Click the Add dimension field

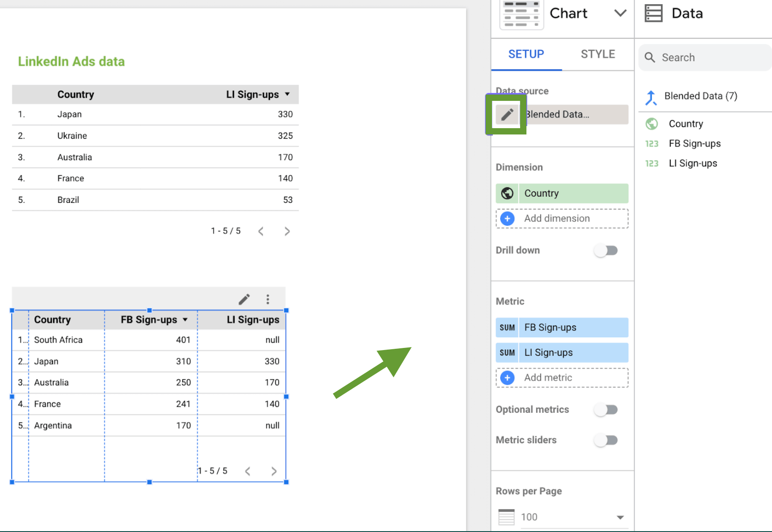pyautogui.click(x=562, y=219)
